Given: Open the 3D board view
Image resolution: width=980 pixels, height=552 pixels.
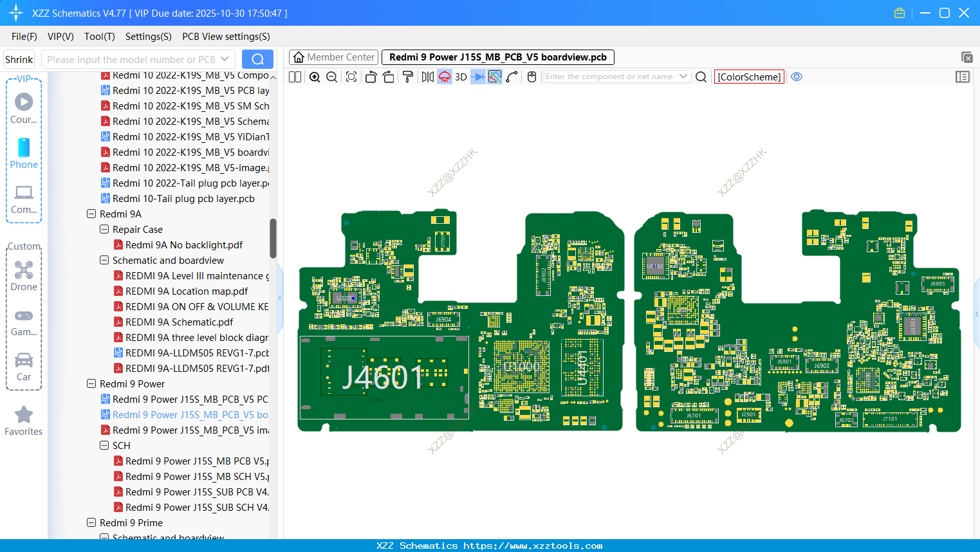Looking at the screenshot, I should pos(459,77).
